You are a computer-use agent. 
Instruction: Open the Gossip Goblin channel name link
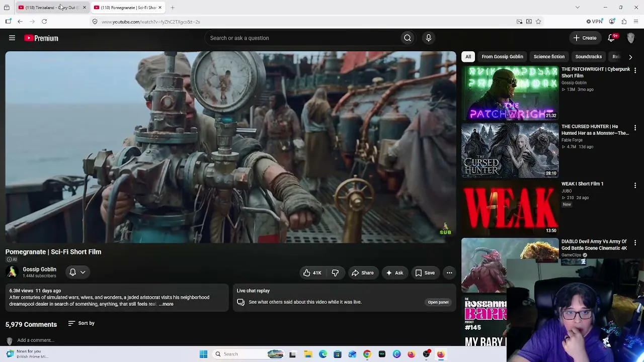[x=39, y=269]
